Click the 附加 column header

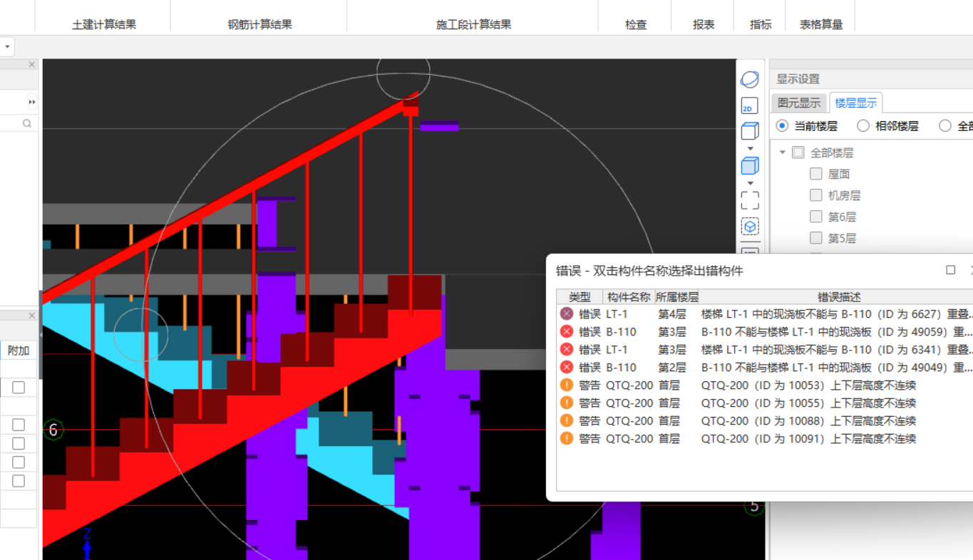pos(19,351)
